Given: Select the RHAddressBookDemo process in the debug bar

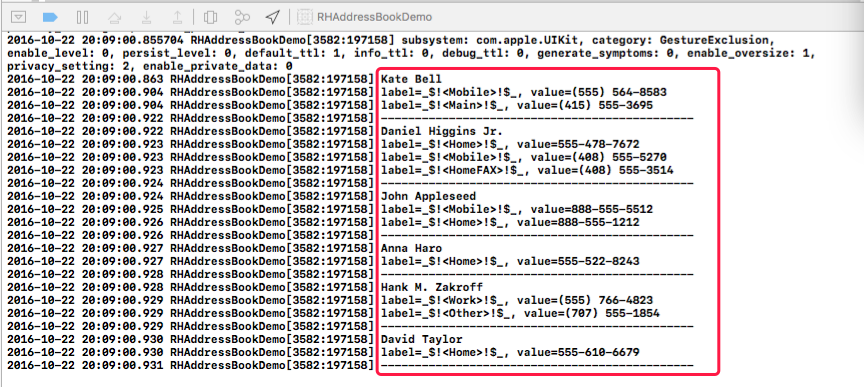Looking at the screenshot, I should point(375,17).
